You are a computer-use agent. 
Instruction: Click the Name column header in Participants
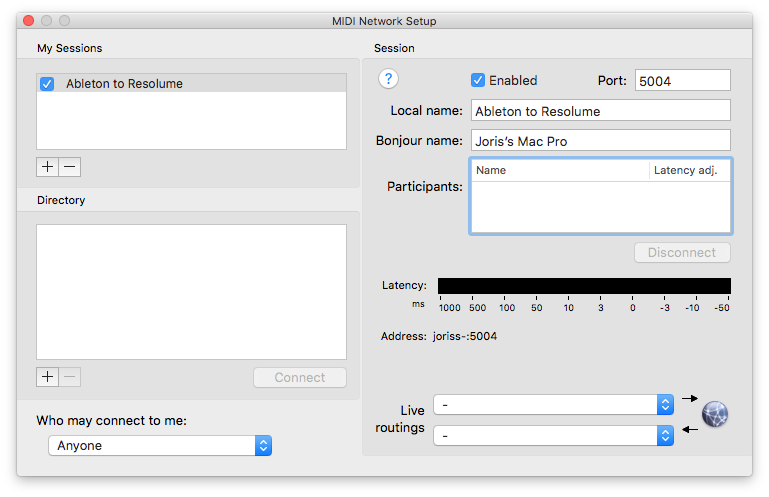coord(560,171)
